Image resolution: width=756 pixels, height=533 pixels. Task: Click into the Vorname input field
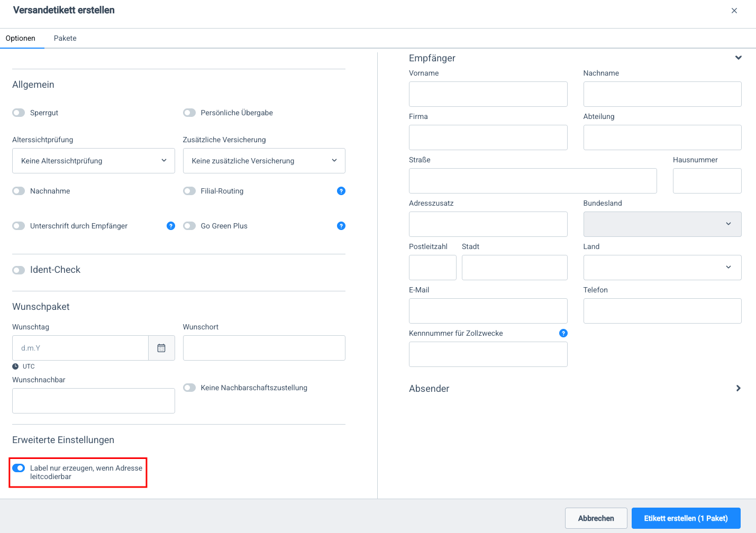click(x=488, y=94)
